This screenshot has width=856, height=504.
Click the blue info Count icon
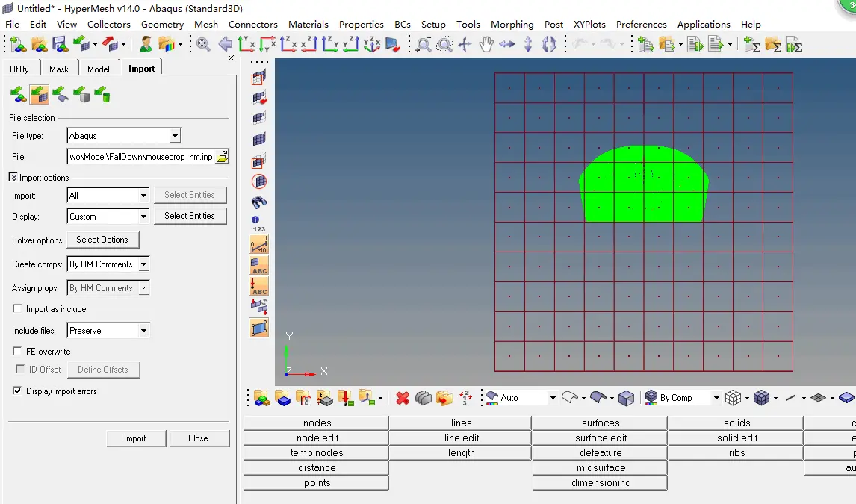(x=255, y=220)
